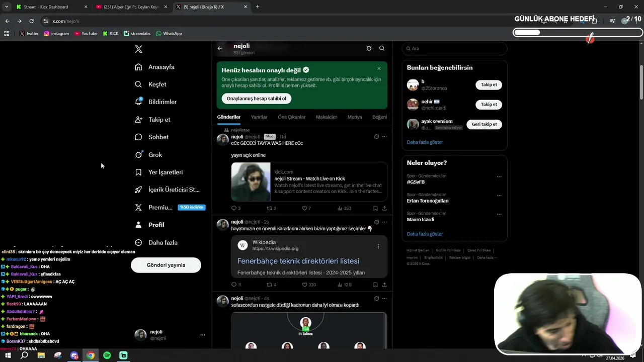
Task: Click Grok icon in the profile header
Action: pos(369,48)
